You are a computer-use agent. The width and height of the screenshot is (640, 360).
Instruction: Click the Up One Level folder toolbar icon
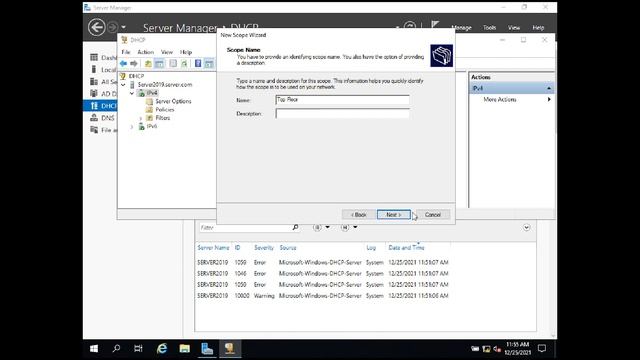tap(148, 64)
